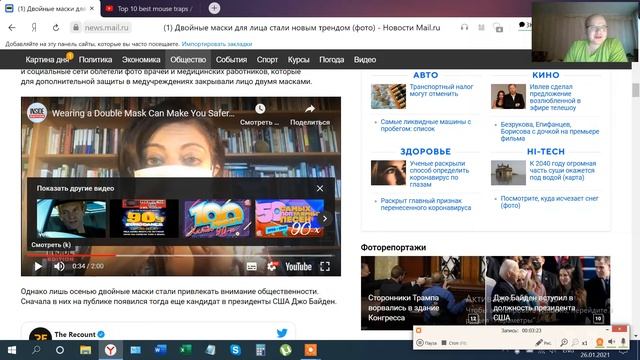640x360 pixels.
Task: Click the headphones read-aloud icon in address bar
Action: [464, 27]
